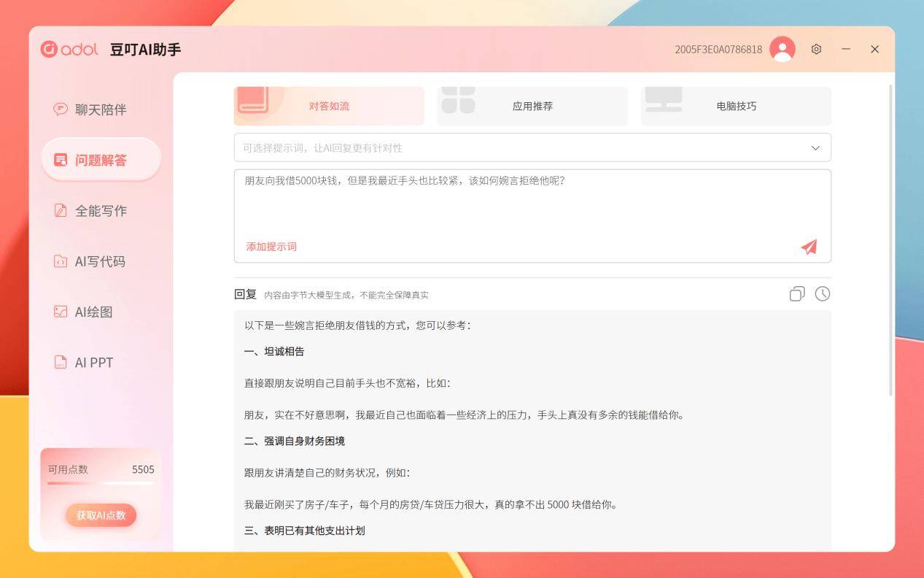Open the AI PPT section
The width and height of the screenshot is (924, 578).
click(x=101, y=363)
